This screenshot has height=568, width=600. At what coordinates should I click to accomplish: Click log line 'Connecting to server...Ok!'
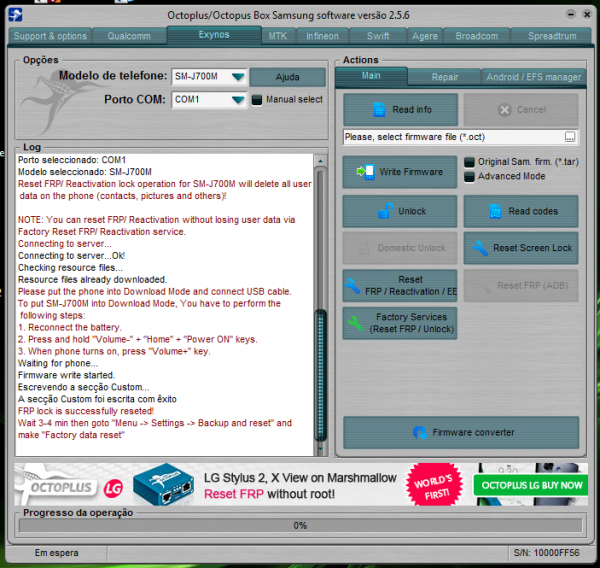click(x=72, y=256)
